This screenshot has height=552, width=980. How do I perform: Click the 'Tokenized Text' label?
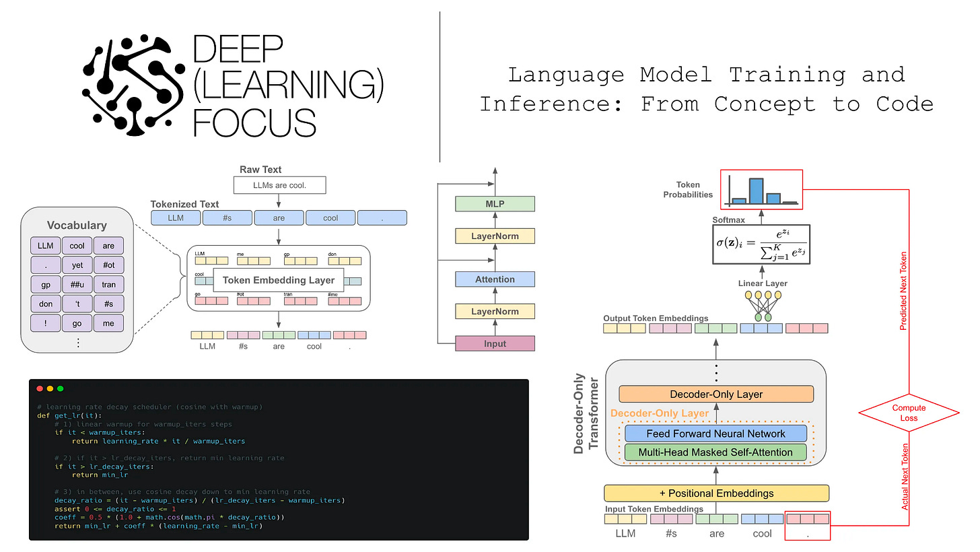pos(184,204)
